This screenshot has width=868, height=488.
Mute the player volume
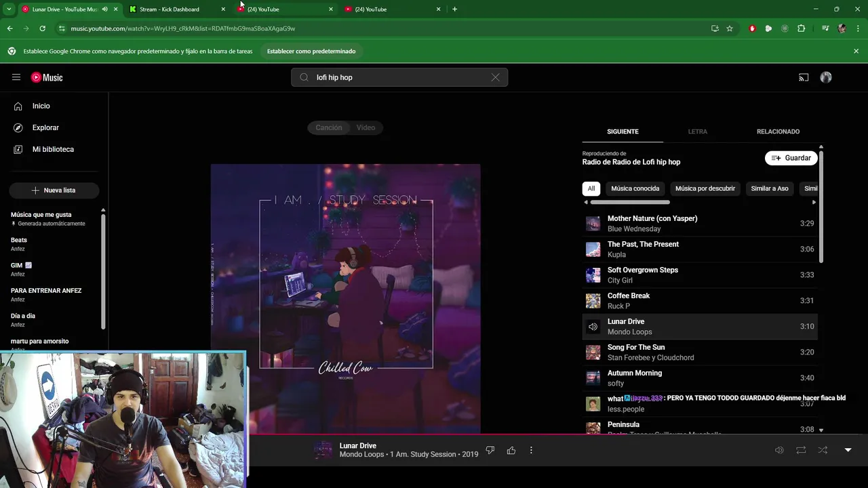point(779,450)
